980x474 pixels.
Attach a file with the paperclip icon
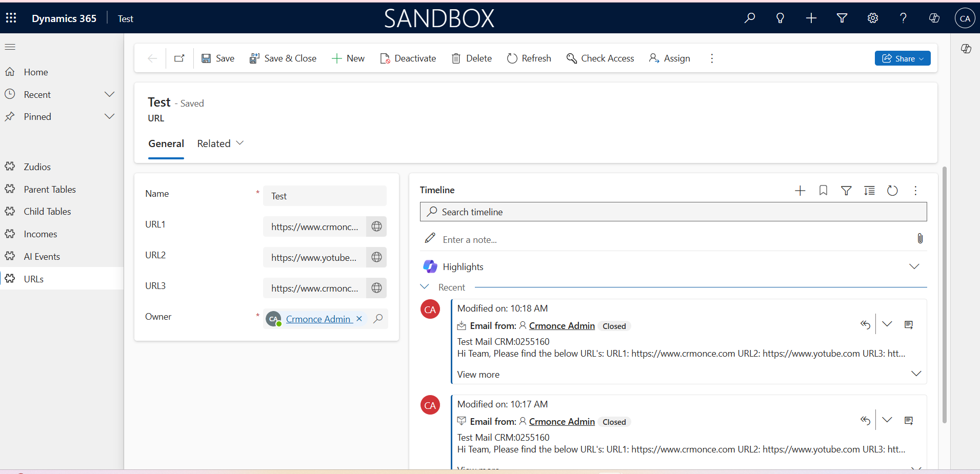pos(920,238)
